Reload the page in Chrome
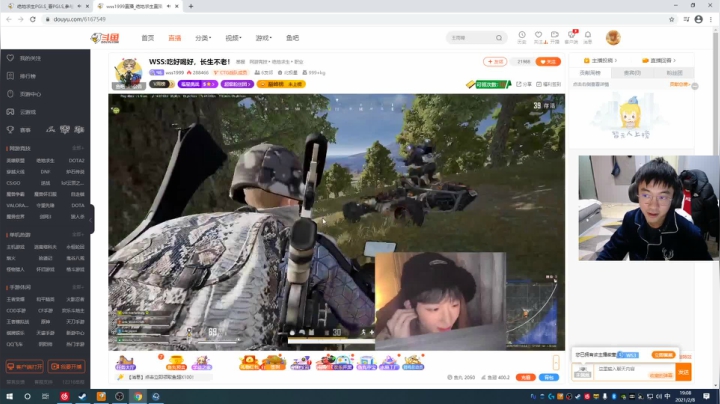Image resolution: width=720 pixels, height=404 pixels. click(33, 19)
